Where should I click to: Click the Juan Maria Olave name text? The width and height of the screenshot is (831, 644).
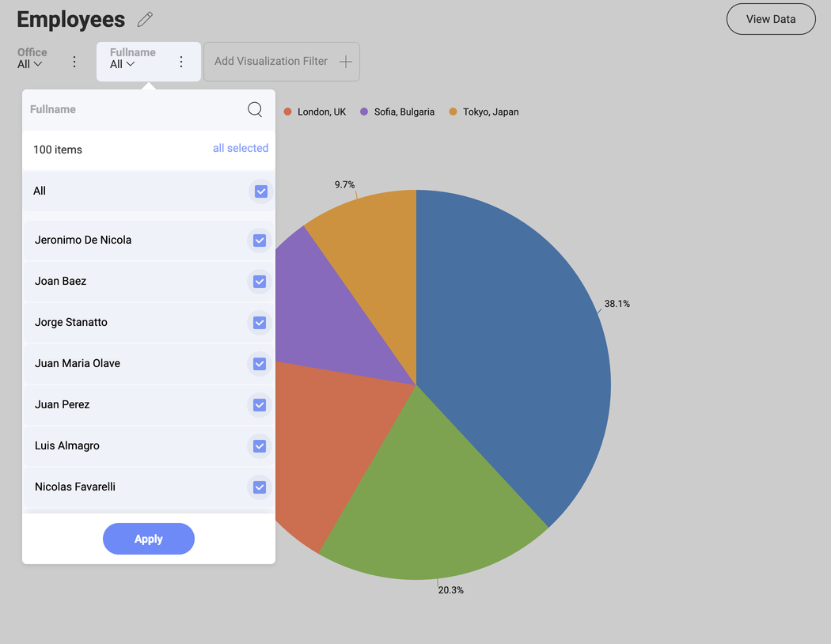pos(78,363)
